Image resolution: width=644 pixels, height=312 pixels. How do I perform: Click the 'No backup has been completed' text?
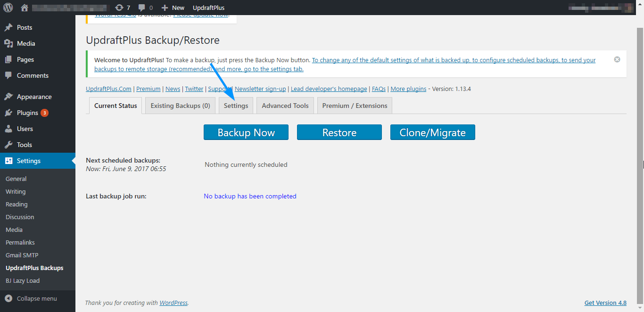[250, 196]
